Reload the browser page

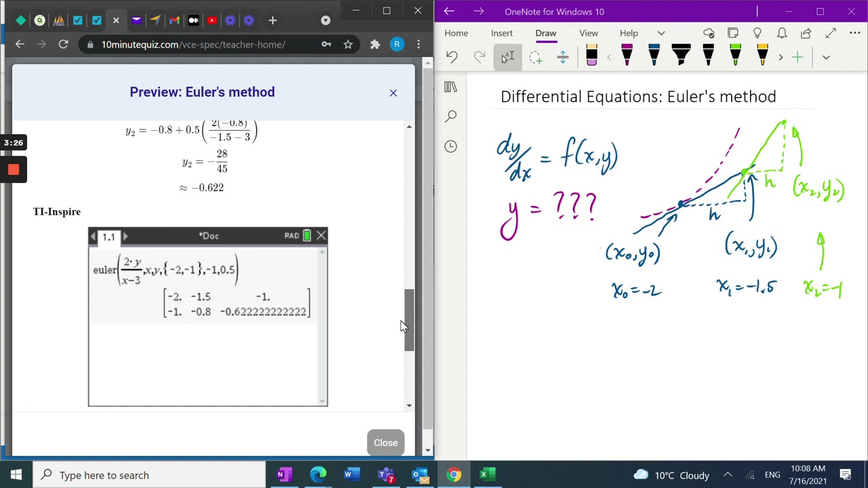[63, 44]
